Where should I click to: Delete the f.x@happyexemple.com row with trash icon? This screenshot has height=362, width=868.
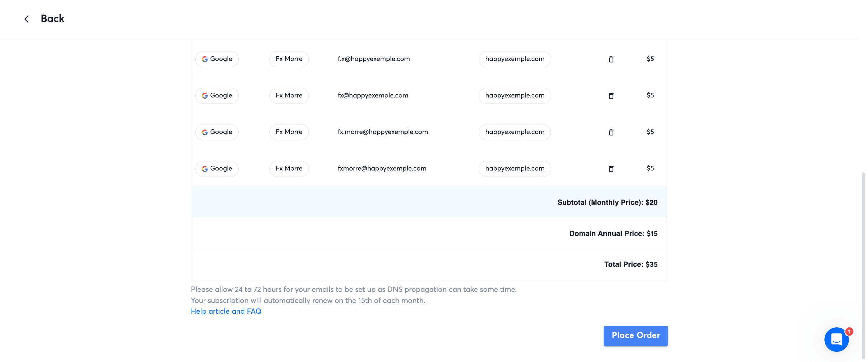(x=611, y=59)
